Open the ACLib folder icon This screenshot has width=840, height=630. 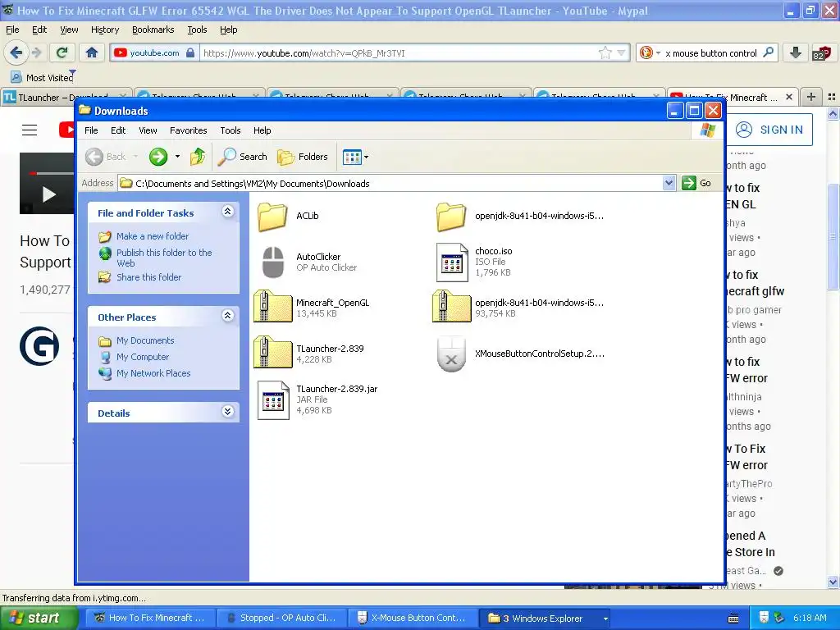272,217
